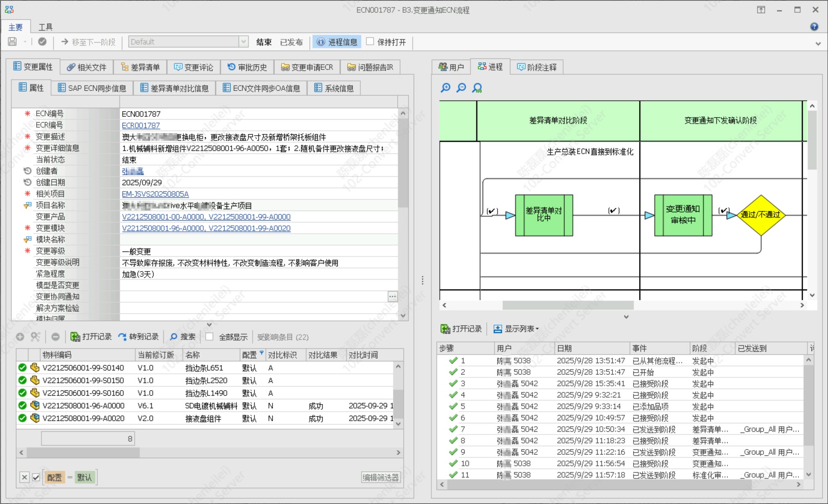Toggle the 全部显示 checkbox
Image resolution: width=828 pixels, height=504 pixels.
209,337
